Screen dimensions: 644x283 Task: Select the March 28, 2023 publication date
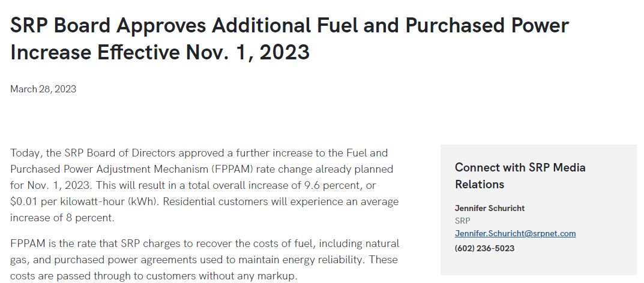coord(43,89)
